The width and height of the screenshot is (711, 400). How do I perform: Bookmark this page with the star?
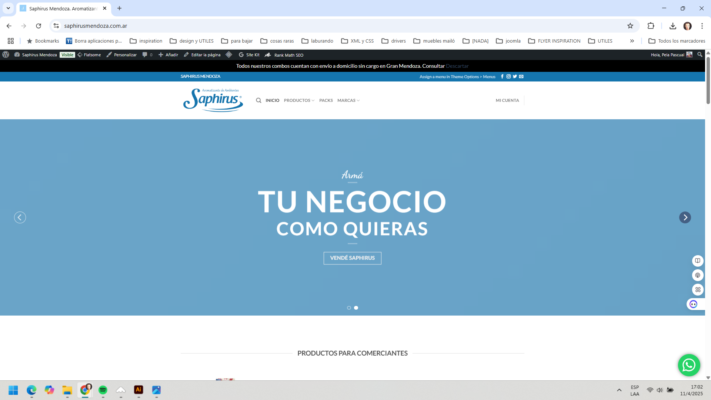point(630,26)
